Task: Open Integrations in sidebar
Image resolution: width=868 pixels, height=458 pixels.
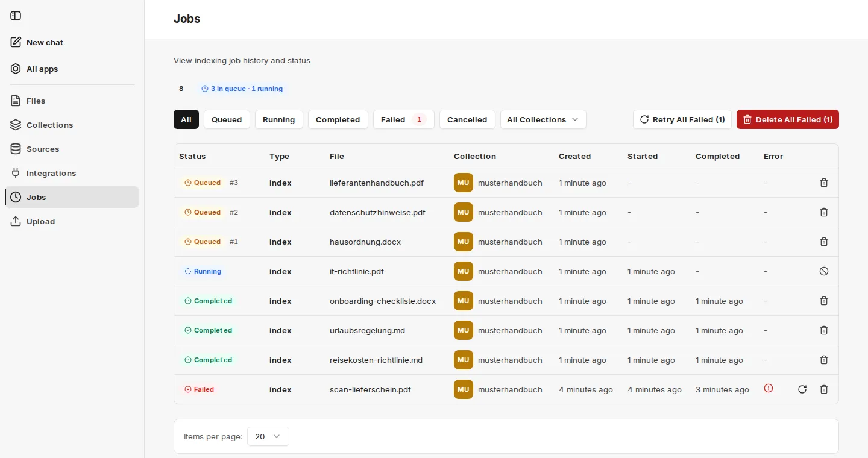Action: 72,173
